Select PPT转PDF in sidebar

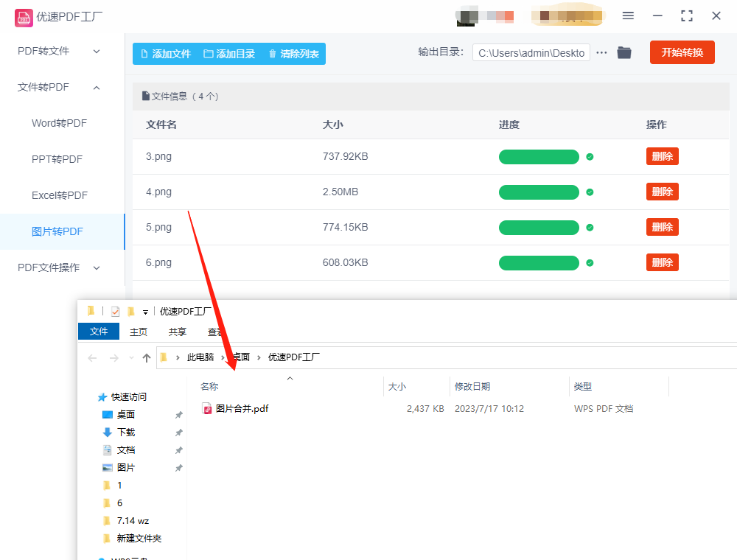click(57, 159)
